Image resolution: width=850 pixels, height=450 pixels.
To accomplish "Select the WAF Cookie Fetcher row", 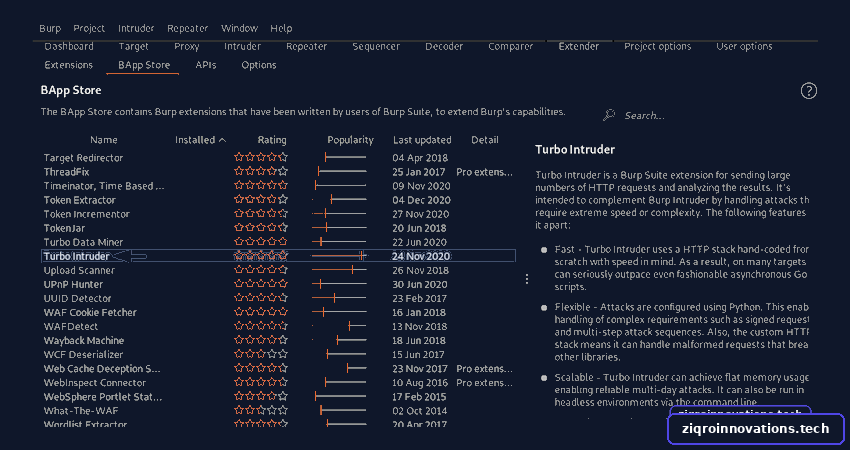I will 278,312.
